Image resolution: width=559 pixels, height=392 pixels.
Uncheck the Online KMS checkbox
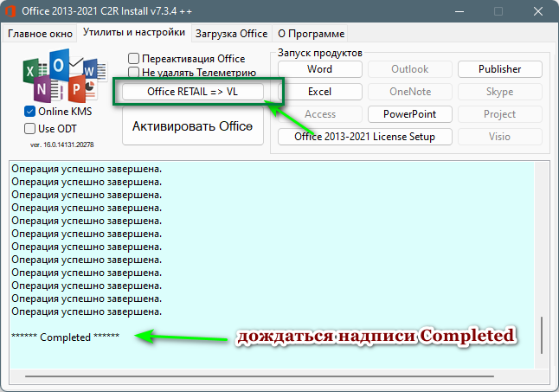point(30,112)
